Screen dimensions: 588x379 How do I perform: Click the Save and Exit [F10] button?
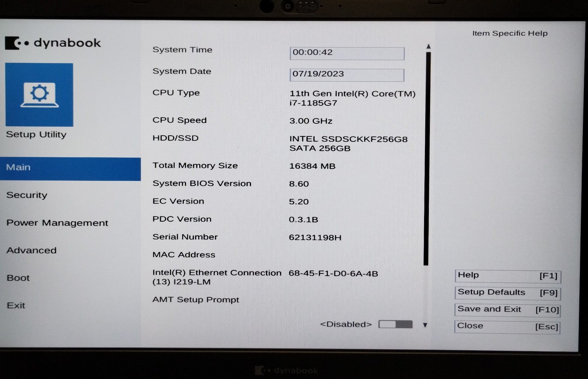click(508, 310)
